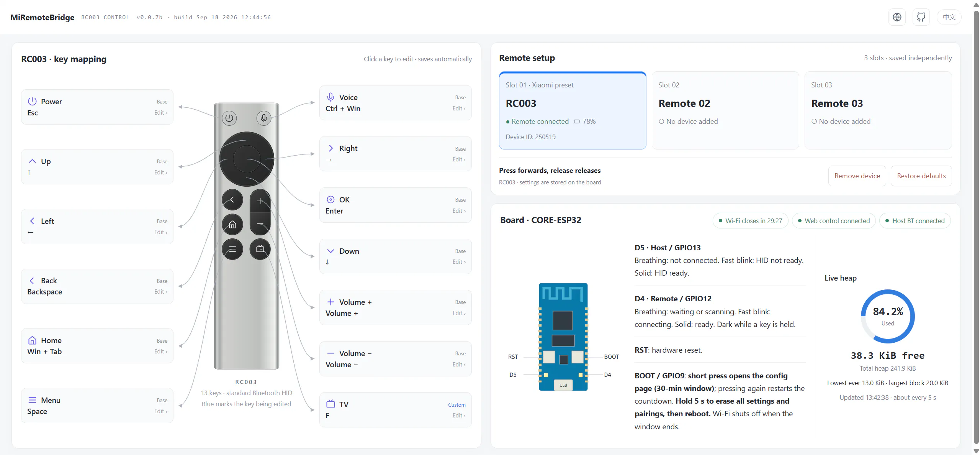Click the house icon in Home card
The image size is (980, 455).
click(x=32, y=340)
